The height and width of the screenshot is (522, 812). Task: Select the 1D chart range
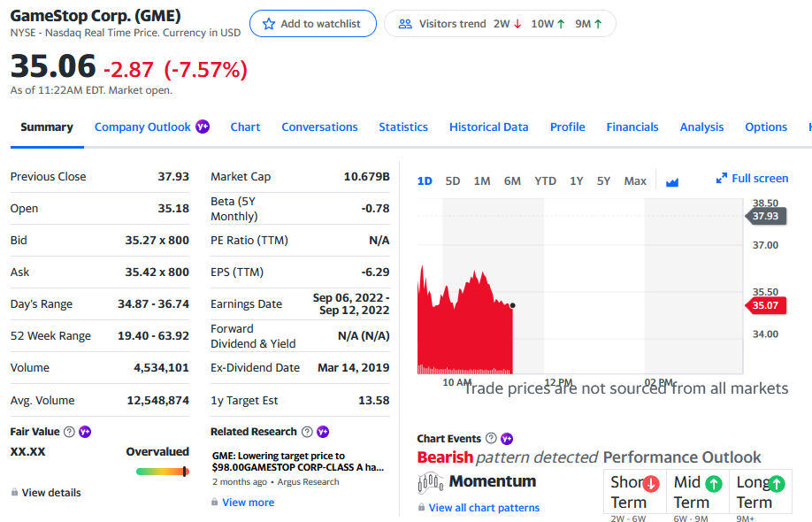click(x=425, y=180)
